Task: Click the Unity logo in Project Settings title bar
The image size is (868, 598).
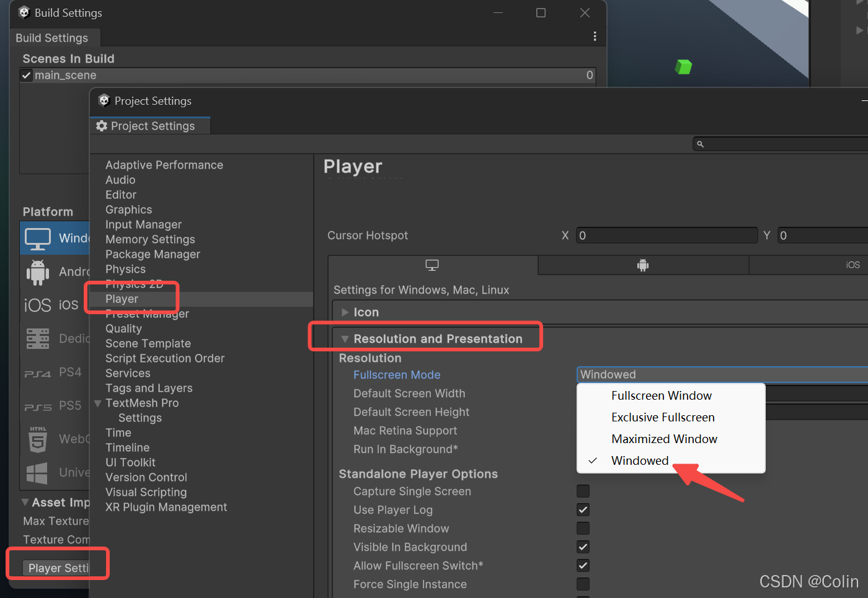Action: (104, 100)
